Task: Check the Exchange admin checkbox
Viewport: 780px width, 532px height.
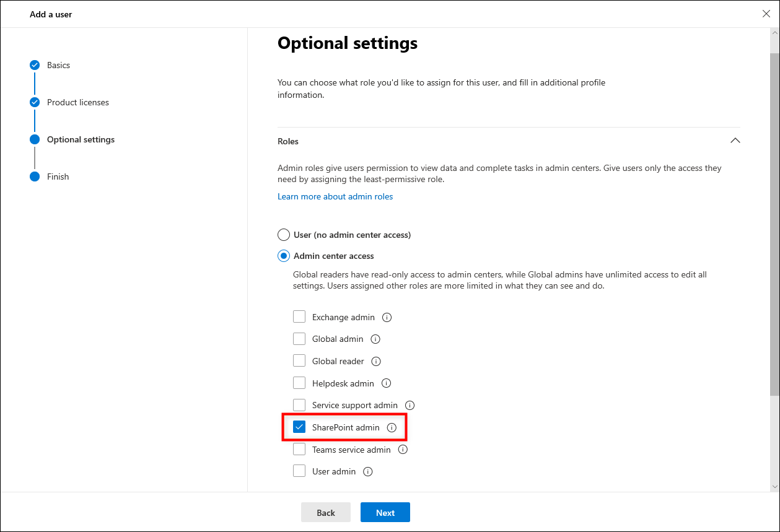Action: point(299,317)
